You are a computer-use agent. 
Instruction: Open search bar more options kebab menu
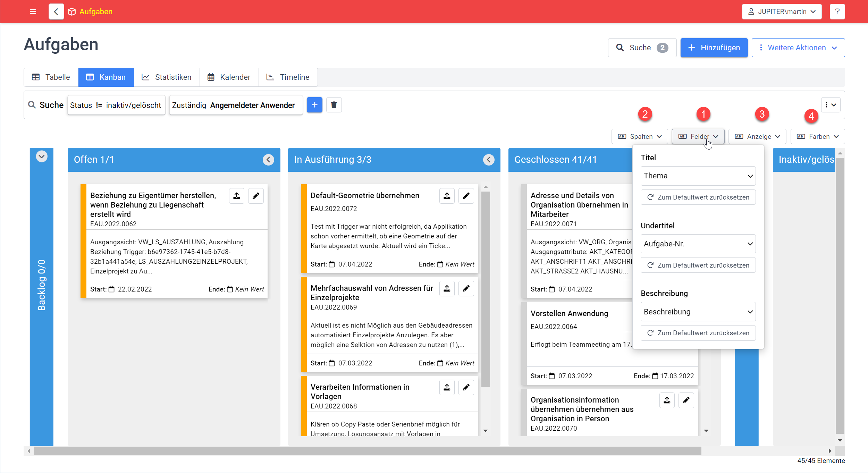(831, 105)
